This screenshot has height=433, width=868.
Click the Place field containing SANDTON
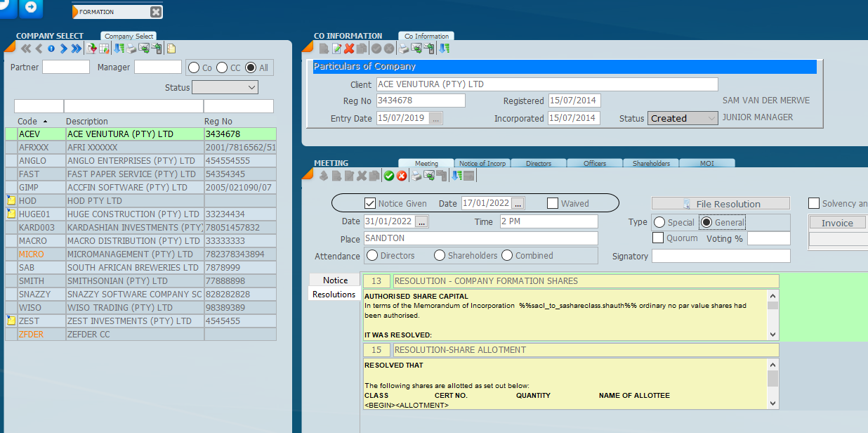pyautogui.click(x=480, y=238)
